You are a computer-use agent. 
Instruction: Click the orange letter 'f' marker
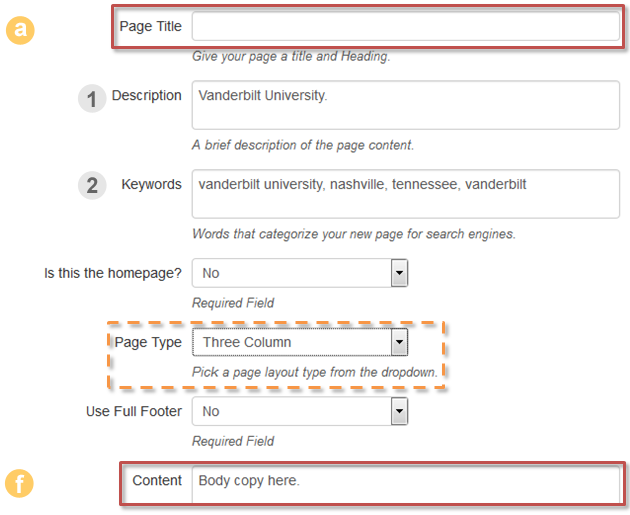(x=20, y=484)
